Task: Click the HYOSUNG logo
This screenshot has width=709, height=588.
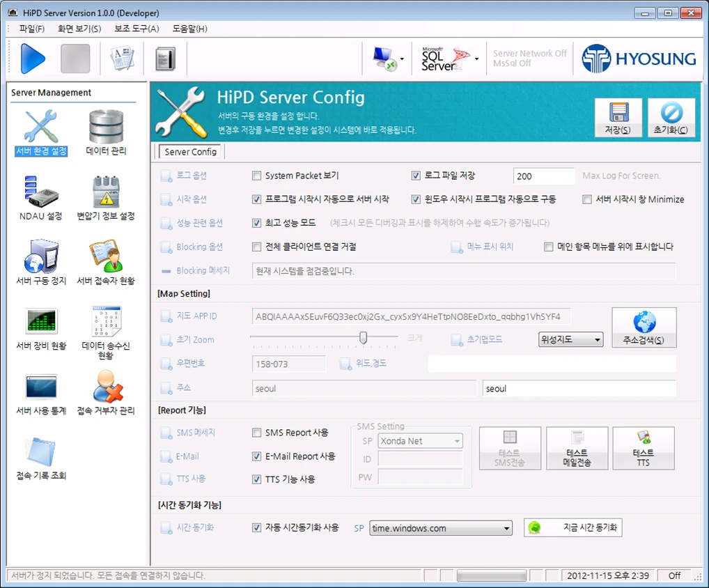Action: [x=639, y=59]
